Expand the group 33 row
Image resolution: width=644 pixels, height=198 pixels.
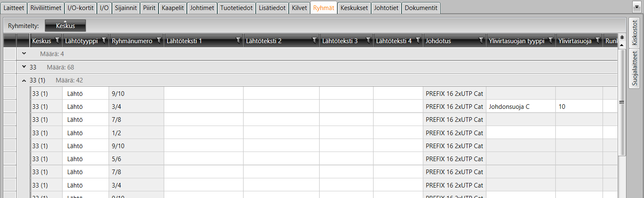click(24, 67)
